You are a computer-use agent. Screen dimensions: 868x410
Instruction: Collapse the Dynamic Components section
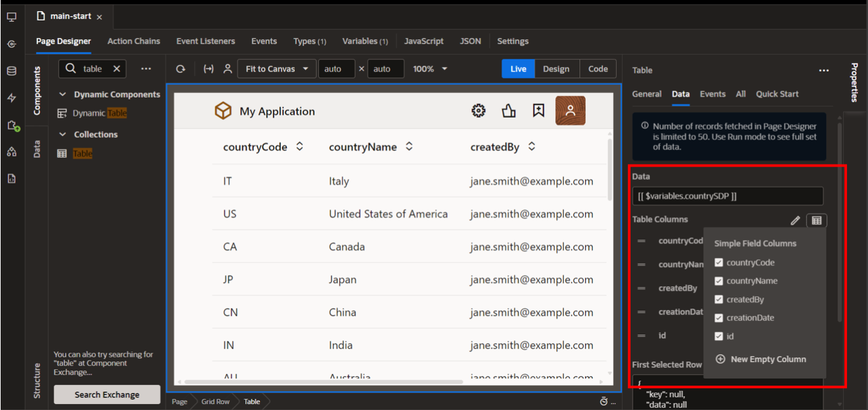pyautogui.click(x=61, y=94)
